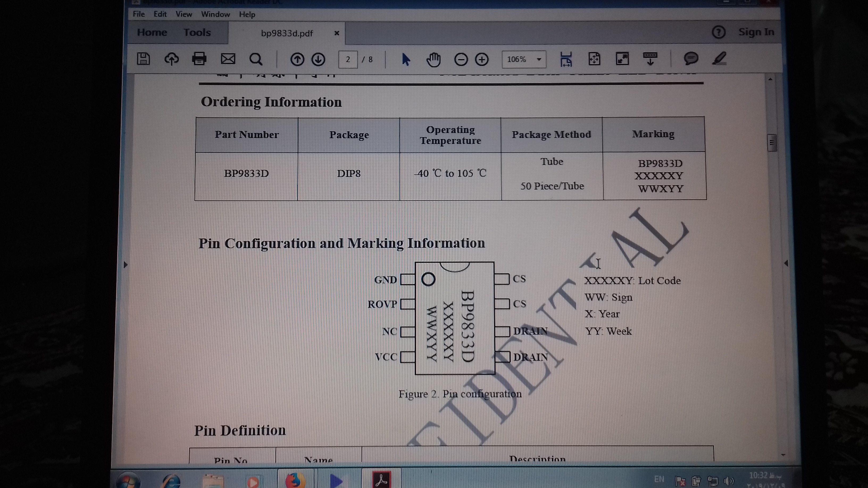This screenshot has width=868, height=488.
Task: Open the Window menu
Action: 216,14
